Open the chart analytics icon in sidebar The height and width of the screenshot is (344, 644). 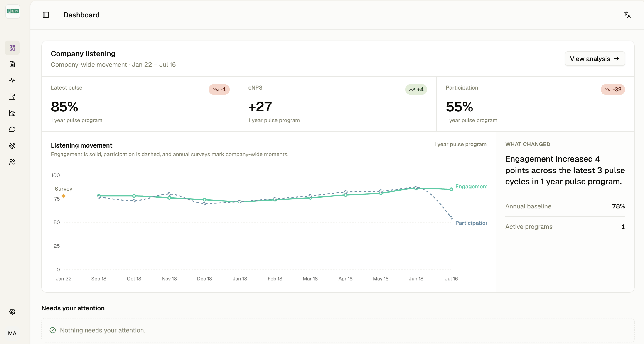point(12,113)
